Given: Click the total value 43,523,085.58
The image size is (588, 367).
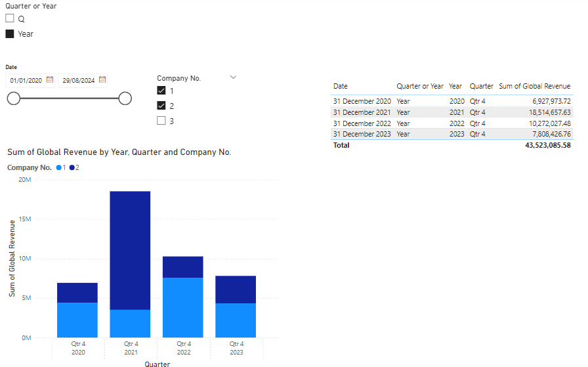Looking at the screenshot, I should tap(548, 145).
